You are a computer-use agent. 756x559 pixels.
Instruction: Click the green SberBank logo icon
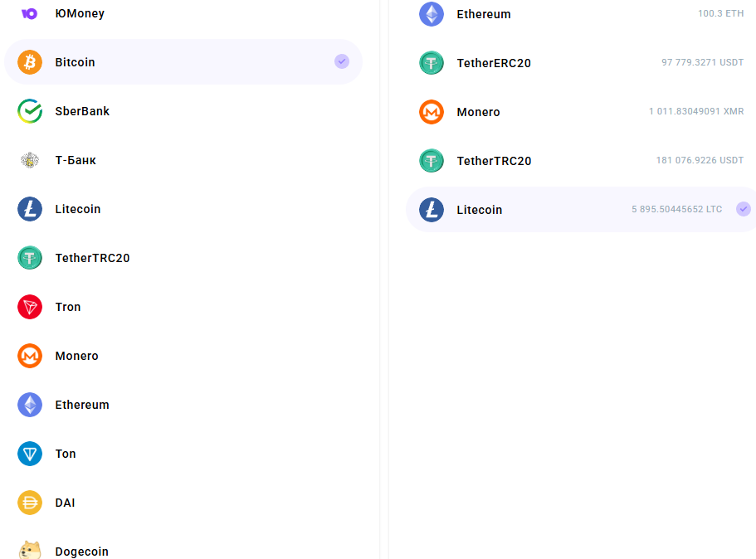coord(30,111)
